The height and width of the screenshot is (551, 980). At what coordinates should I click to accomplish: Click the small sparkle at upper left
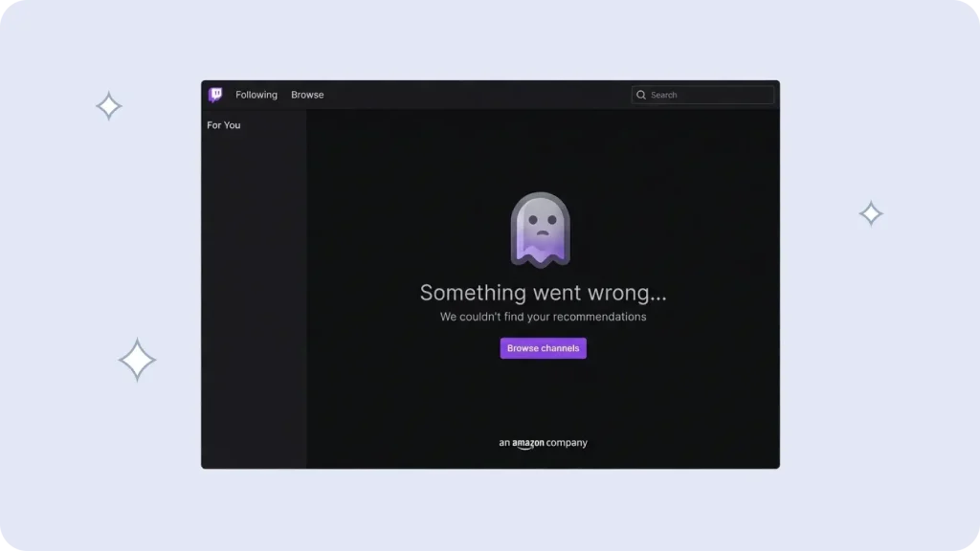tap(109, 106)
